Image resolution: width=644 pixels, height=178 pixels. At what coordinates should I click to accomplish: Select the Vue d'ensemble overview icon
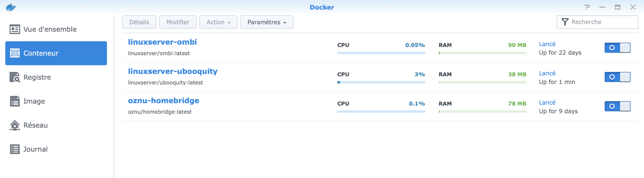click(x=15, y=29)
